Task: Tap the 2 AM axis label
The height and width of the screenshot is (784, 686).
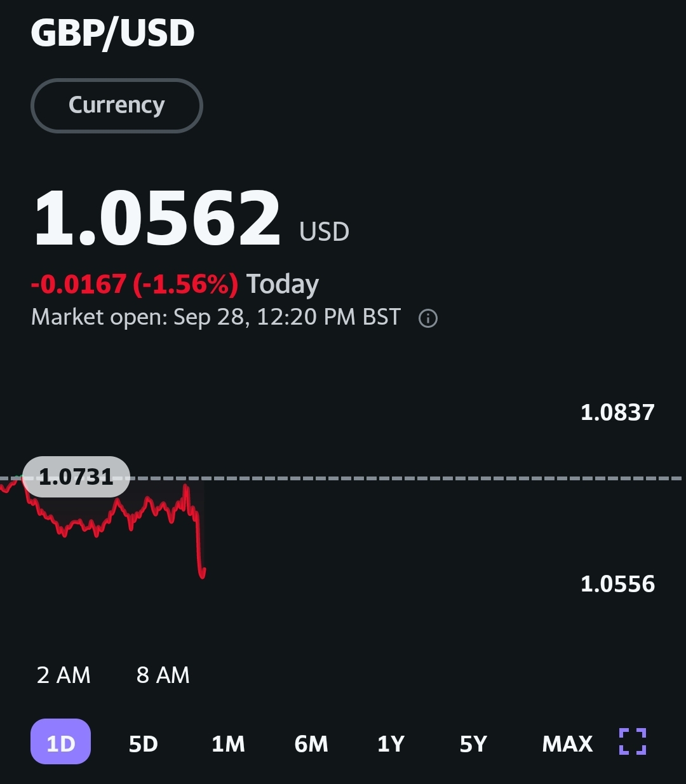Action: (x=64, y=675)
